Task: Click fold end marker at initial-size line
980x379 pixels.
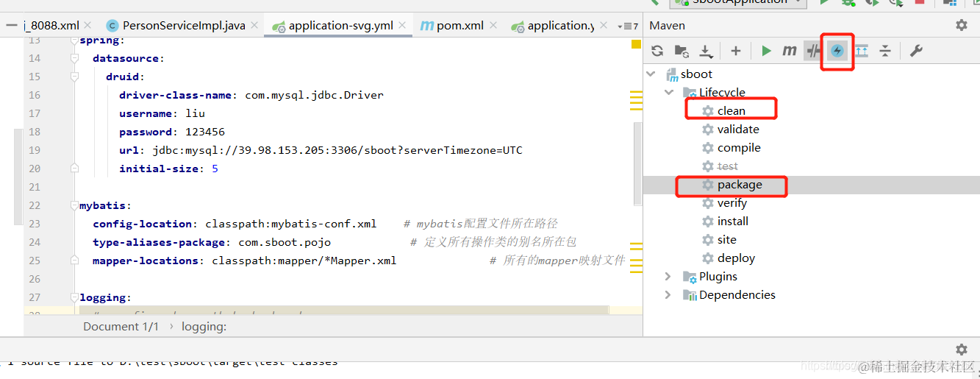Action: (x=74, y=169)
